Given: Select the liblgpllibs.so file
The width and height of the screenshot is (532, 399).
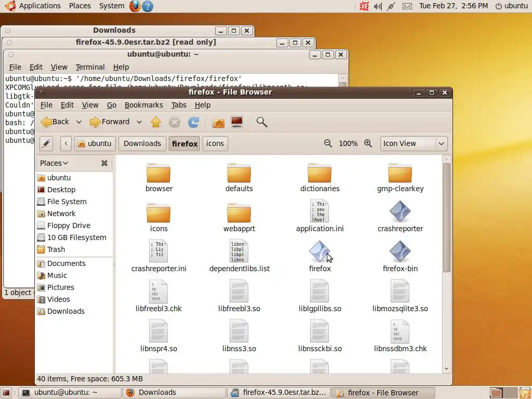Looking at the screenshot, I should (x=320, y=296).
